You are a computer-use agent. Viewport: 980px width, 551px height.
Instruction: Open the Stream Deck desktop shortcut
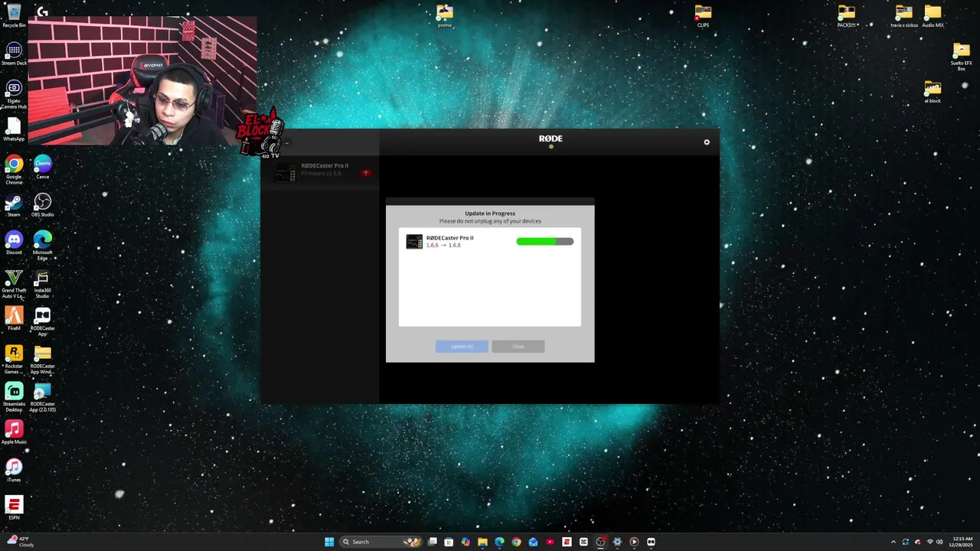point(14,54)
